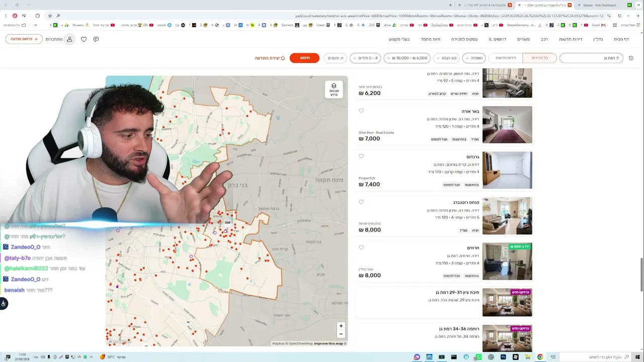This screenshot has width=644, height=362.
Task: Open the 'סוג הנכס' property type dropdown
Action: pyautogui.click(x=446, y=58)
